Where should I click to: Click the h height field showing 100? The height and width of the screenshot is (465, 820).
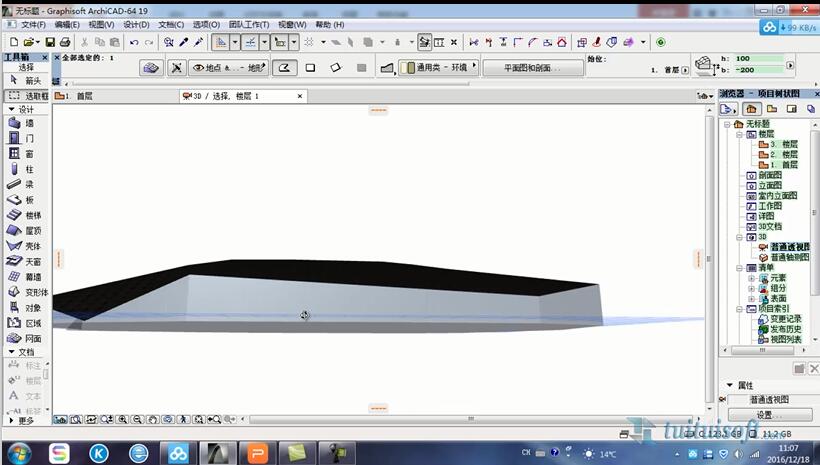pos(758,59)
